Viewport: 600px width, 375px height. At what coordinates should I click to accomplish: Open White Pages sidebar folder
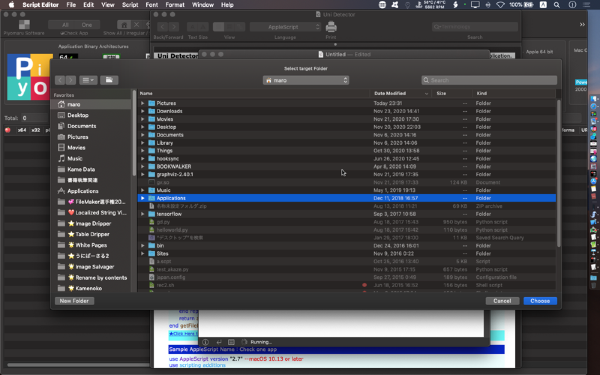91,245
